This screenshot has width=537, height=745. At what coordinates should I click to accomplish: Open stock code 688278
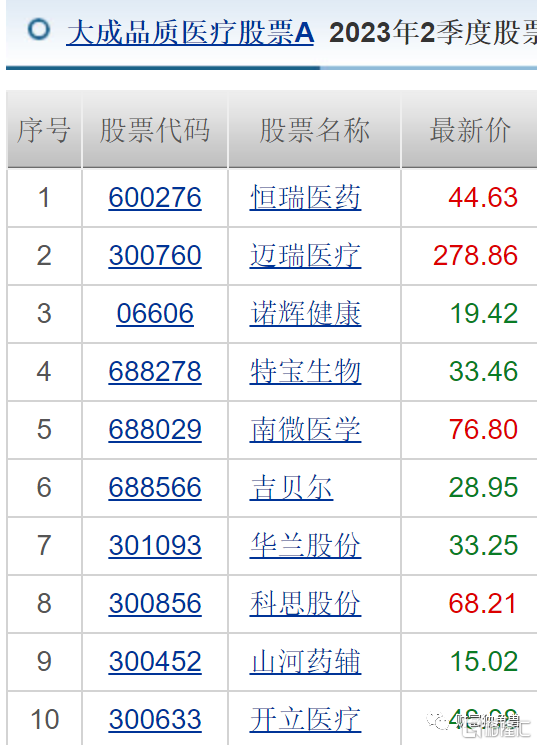pyautogui.click(x=155, y=372)
